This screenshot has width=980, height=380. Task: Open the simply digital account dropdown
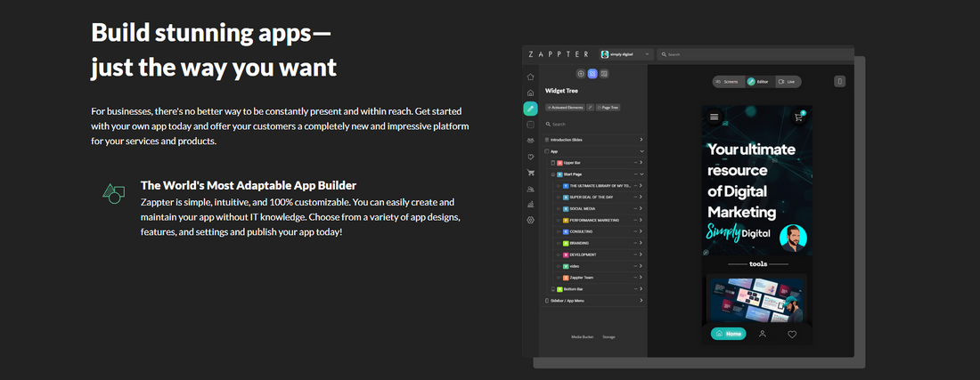click(626, 54)
